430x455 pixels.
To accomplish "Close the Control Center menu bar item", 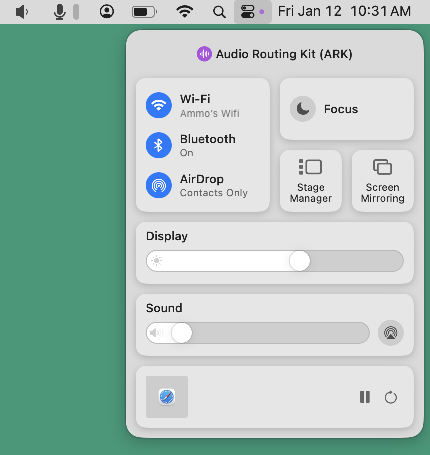I will (252, 12).
